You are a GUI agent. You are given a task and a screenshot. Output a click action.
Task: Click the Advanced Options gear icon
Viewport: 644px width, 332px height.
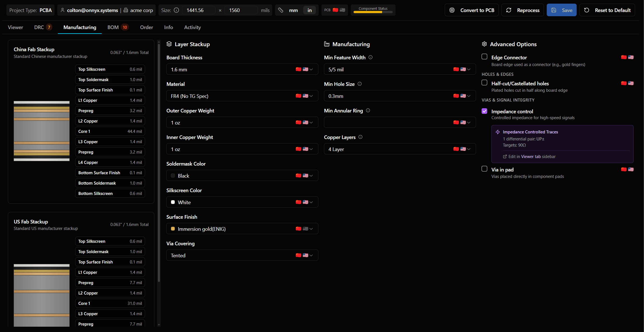484,44
